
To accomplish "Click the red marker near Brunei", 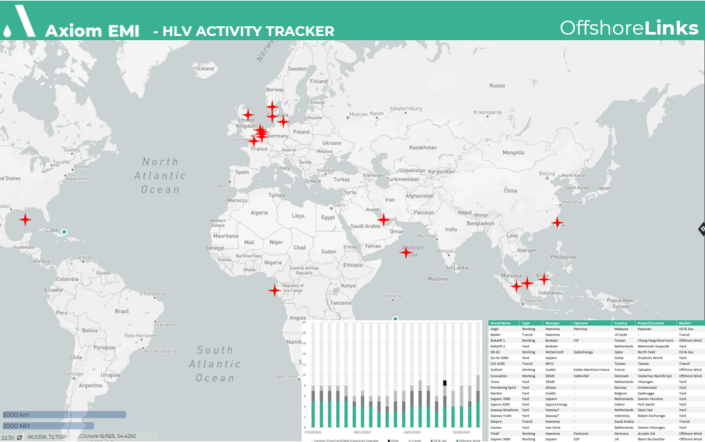I will (544, 279).
